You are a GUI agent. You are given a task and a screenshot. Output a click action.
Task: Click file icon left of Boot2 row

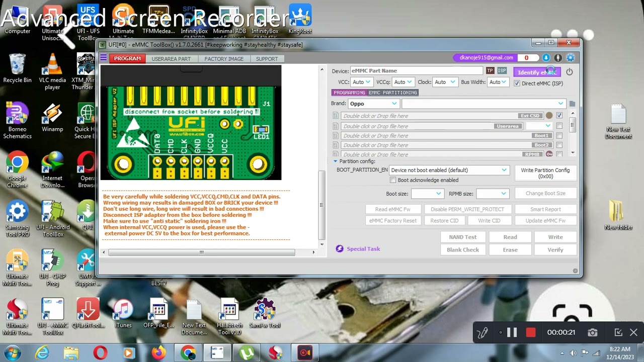pos(336,145)
